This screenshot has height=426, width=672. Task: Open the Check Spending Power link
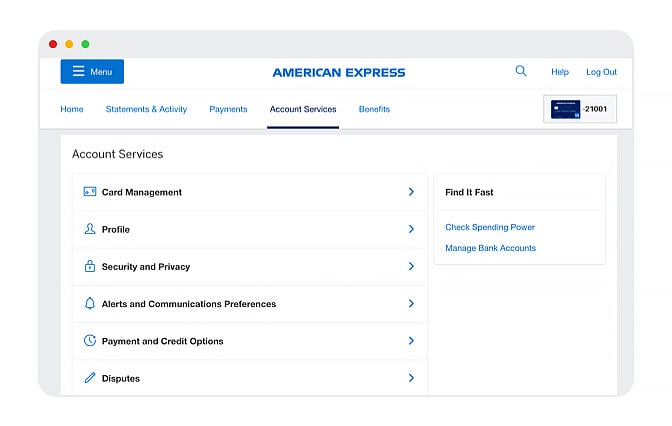(490, 227)
